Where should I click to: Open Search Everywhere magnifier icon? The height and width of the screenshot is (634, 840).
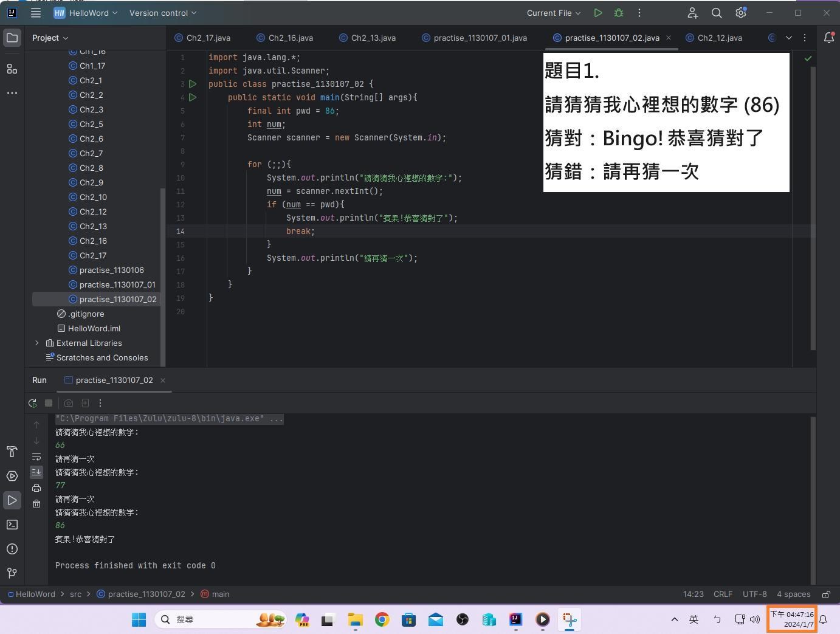tap(717, 13)
